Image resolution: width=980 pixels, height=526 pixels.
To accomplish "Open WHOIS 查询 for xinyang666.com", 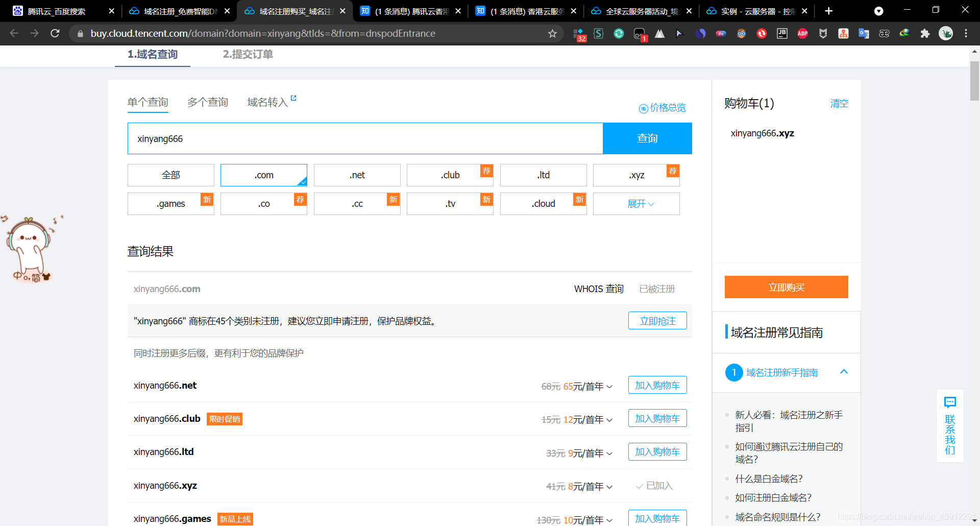I will click(x=599, y=289).
